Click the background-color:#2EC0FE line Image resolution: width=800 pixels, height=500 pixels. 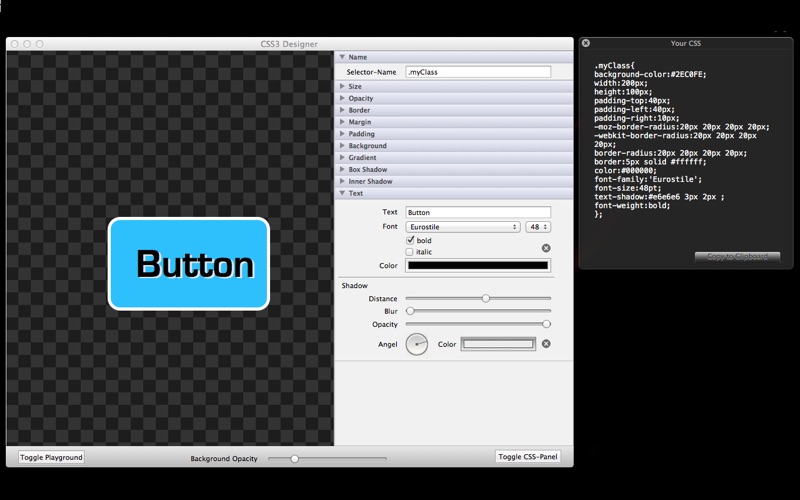coord(650,74)
